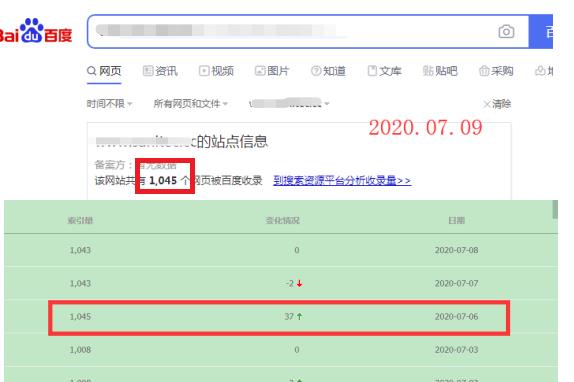Viewport: 574px width, 382px height.
Task: Open the 贴吧 tab
Action: (x=440, y=71)
